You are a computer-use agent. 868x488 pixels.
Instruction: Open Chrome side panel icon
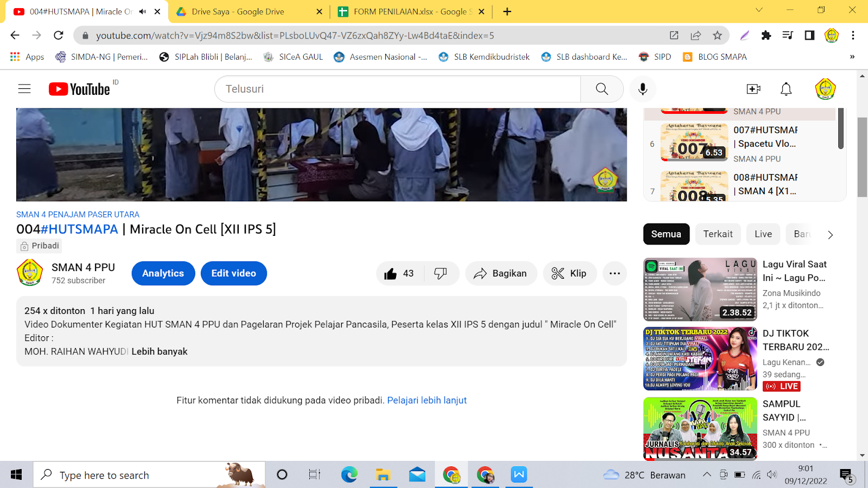[809, 35]
